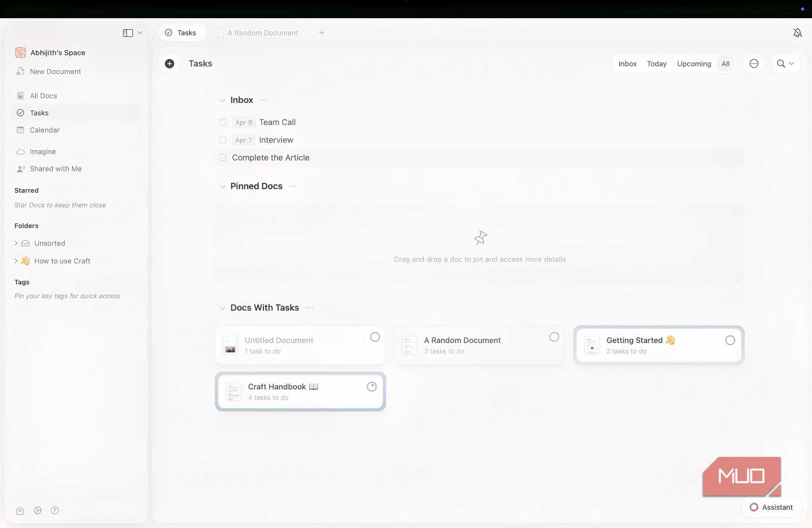812x528 pixels.
Task: Filter tasks by Upcoming
Action: (x=694, y=63)
